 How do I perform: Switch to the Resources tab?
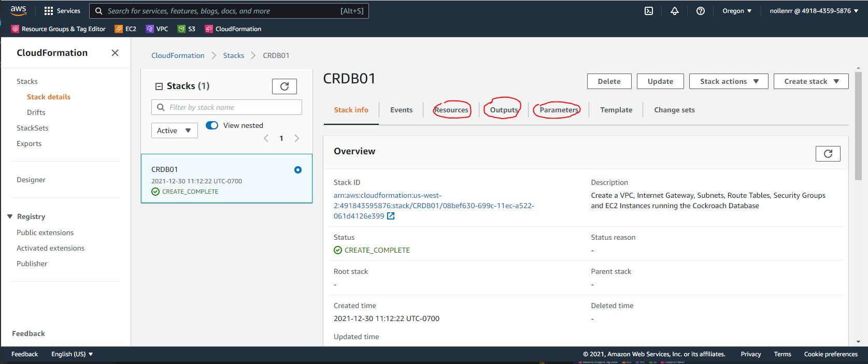tap(451, 110)
